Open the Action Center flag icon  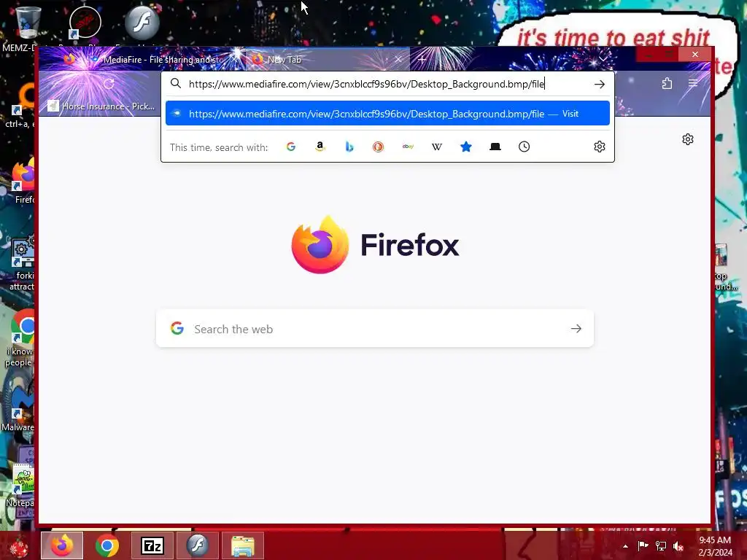[643, 545]
